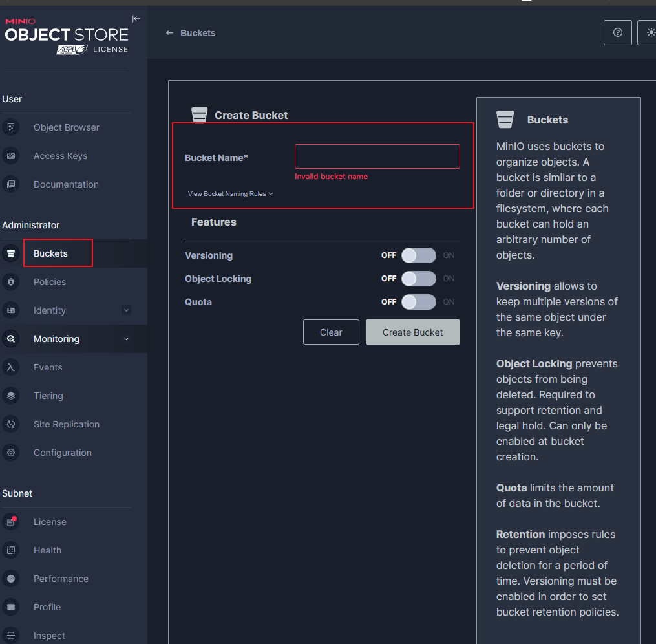Enable the Quota toggle
656x644 pixels.
[x=418, y=302]
